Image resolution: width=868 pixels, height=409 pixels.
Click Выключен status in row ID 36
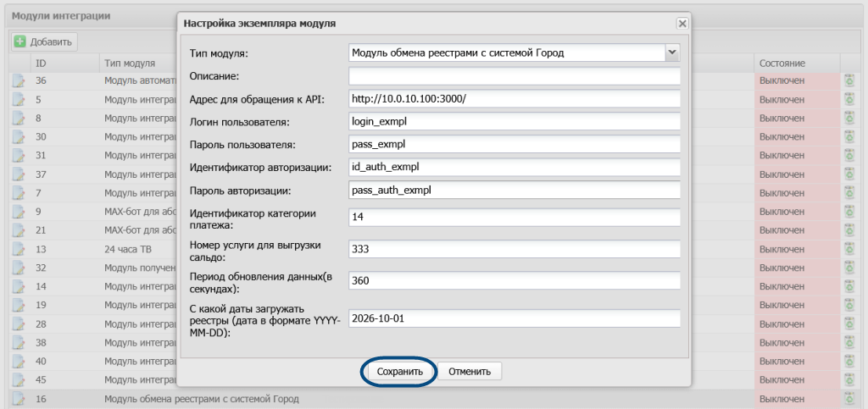(x=782, y=81)
